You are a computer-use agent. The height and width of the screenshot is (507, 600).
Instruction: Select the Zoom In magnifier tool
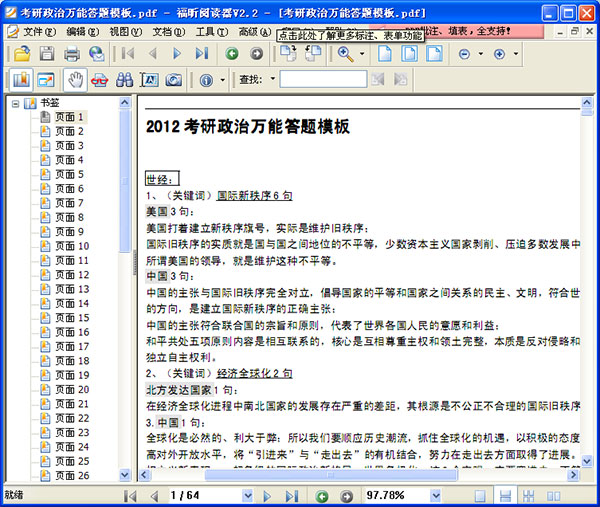coord(345,54)
